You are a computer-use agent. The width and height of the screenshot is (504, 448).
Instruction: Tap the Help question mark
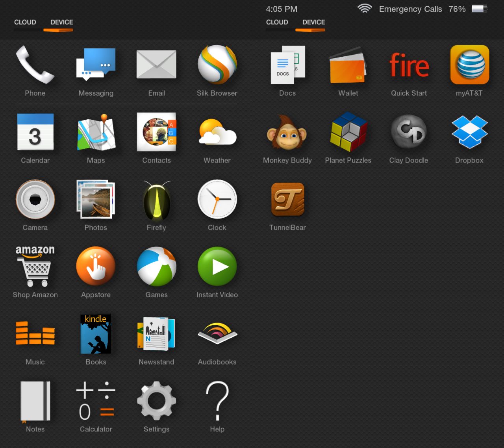point(217,401)
